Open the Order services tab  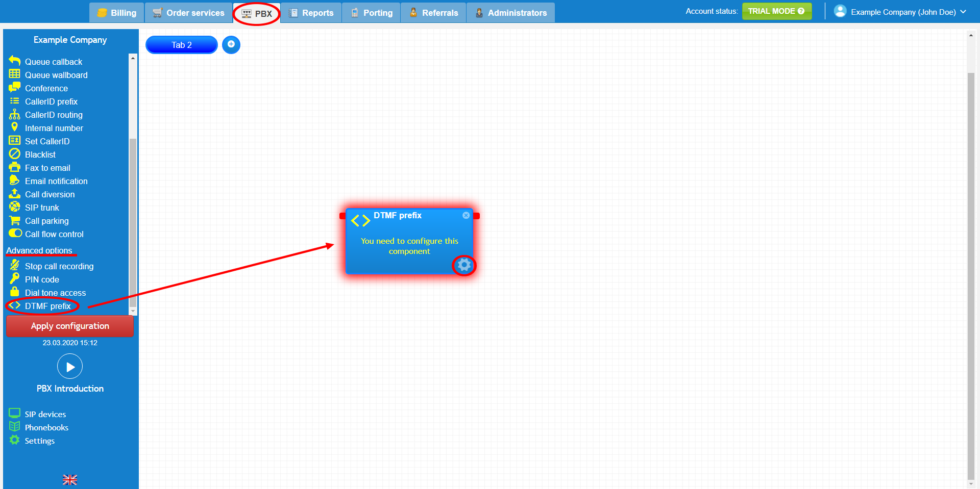pyautogui.click(x=189, y=13)
